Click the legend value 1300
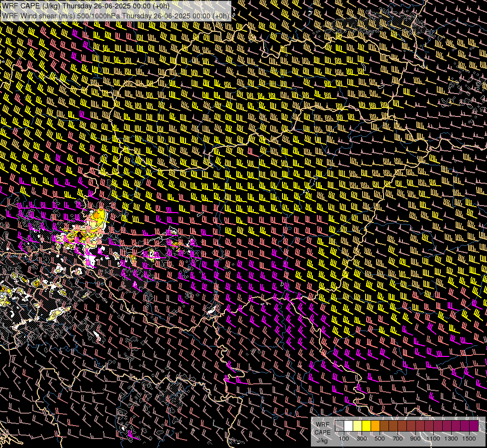 [x=451, y=439]
